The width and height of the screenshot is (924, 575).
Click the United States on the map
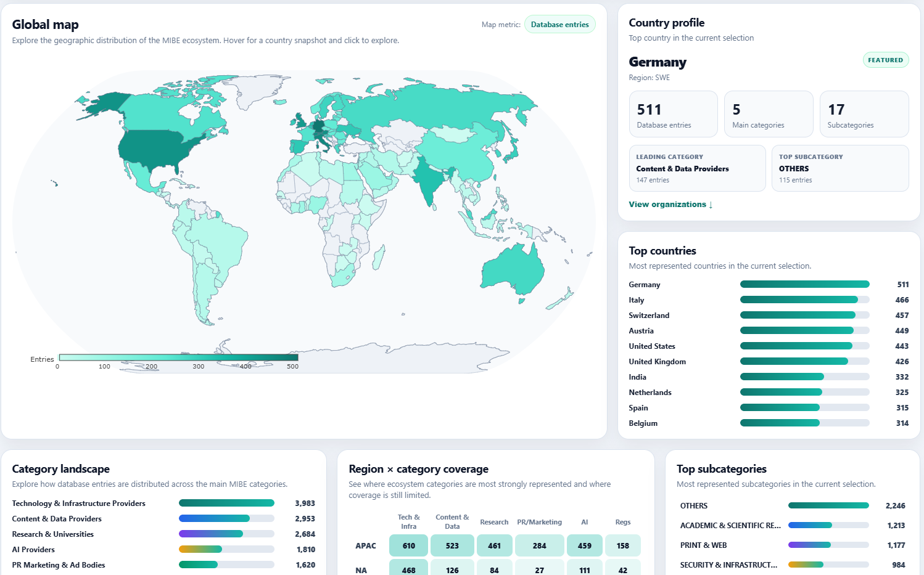tap(154, 148)
